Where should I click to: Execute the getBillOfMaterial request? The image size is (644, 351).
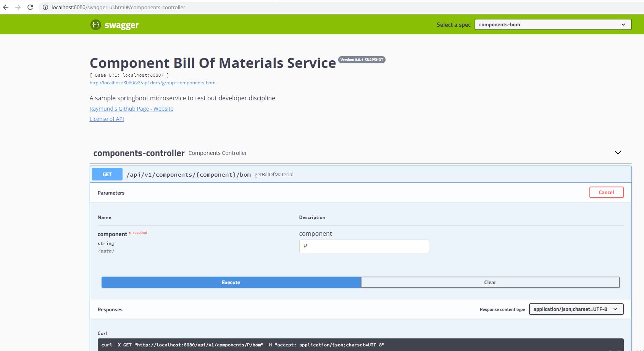point(231,282)
